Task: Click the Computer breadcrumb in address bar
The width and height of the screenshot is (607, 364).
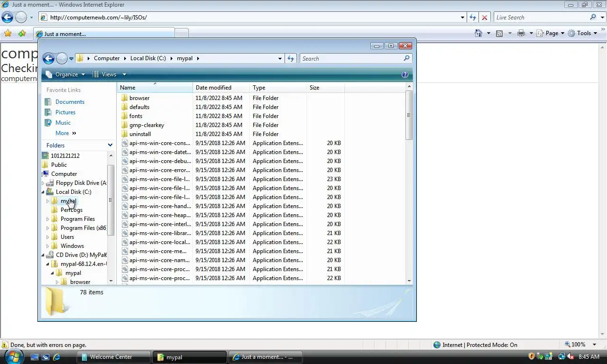Action: point(107,58)
